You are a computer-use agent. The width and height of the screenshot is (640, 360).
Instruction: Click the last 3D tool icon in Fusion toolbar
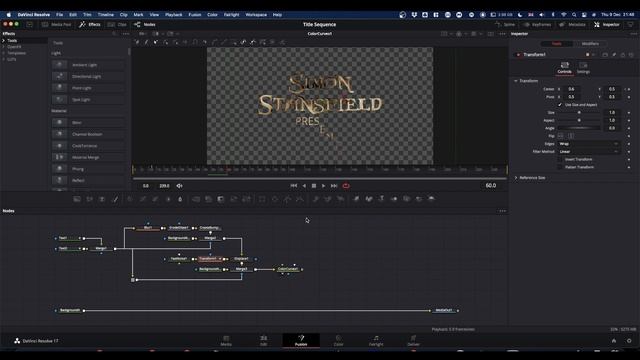(431, 199)
